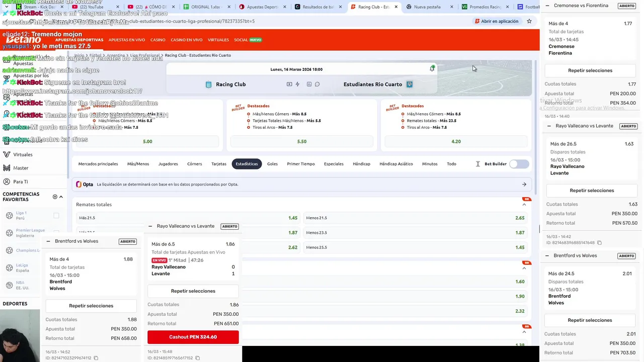Click the LaLiga football icon

(9, 267)
